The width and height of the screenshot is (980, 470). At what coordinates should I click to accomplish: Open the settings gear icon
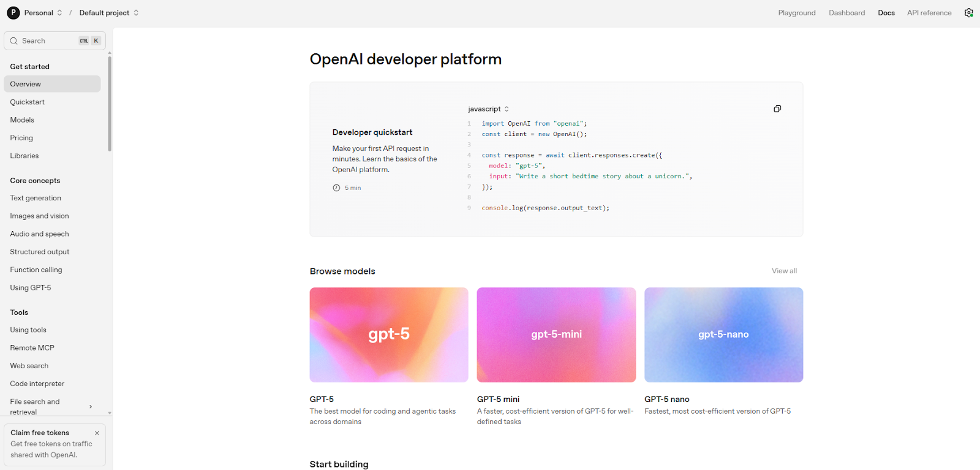[x=968, y=13]
